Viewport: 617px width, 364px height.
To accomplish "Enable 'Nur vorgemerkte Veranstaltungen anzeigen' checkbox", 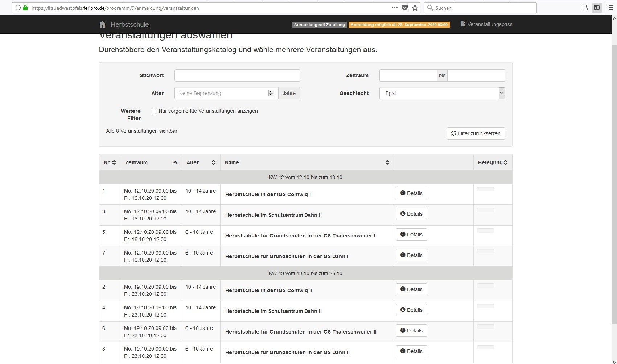I will 154,111.
